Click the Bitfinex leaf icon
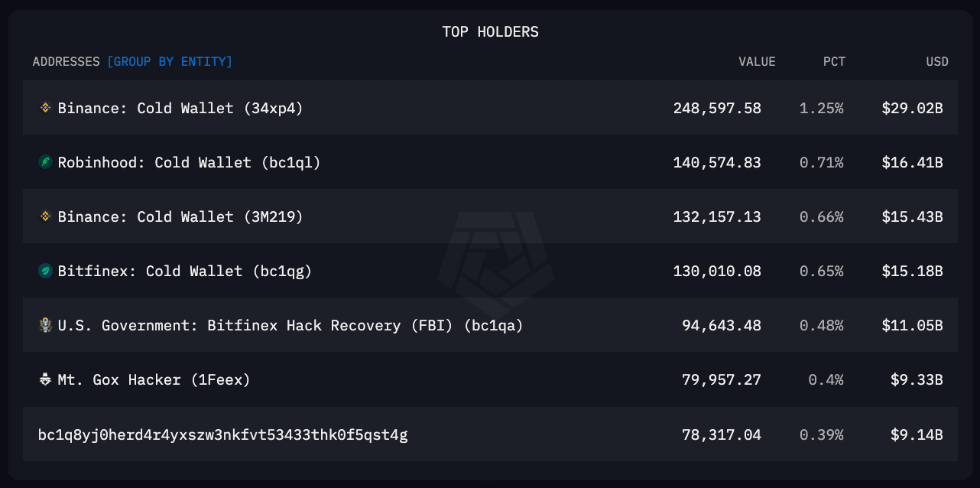The height and width of the screenshot is (488, 980). 45,271
